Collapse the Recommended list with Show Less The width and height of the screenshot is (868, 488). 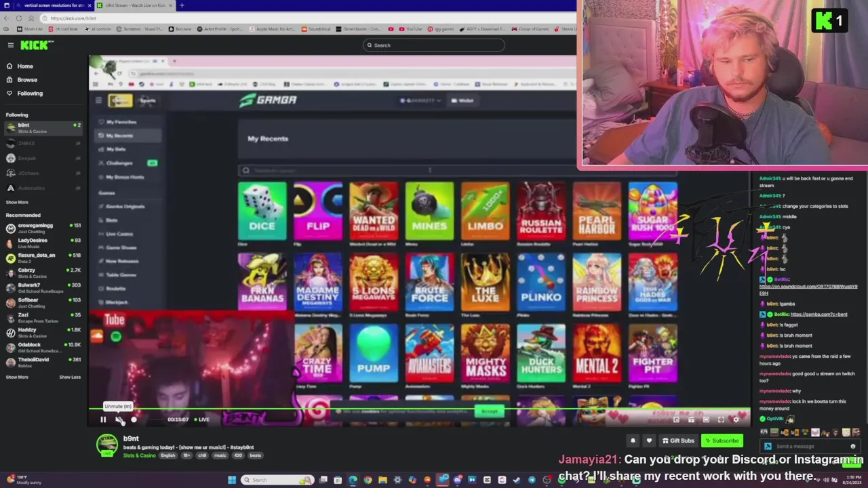coord(70,377)
